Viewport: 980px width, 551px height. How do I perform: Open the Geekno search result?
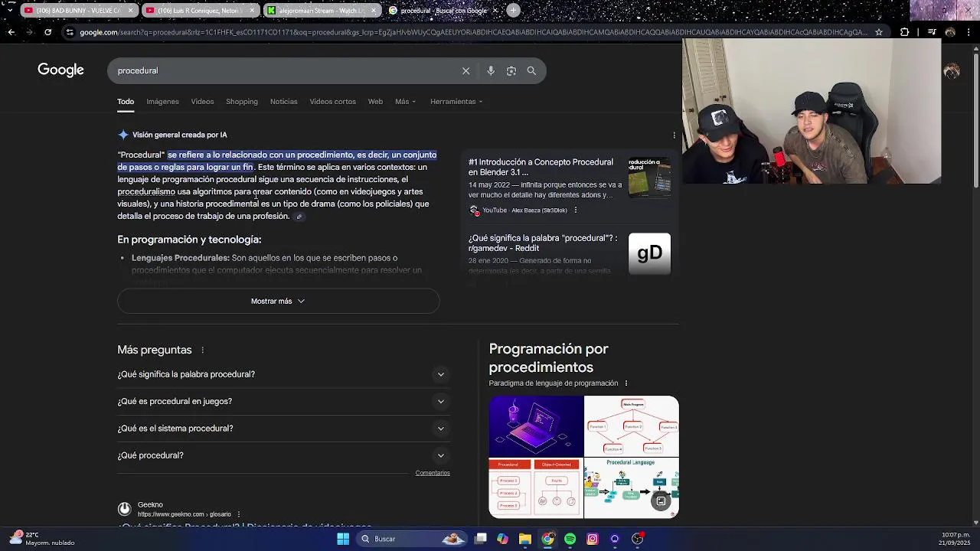click(245, 527)
